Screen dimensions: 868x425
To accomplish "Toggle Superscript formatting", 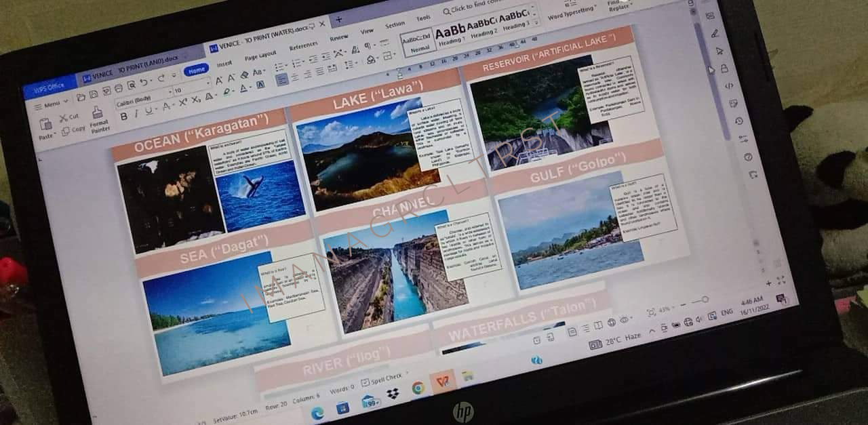I will tap(182, 102).
